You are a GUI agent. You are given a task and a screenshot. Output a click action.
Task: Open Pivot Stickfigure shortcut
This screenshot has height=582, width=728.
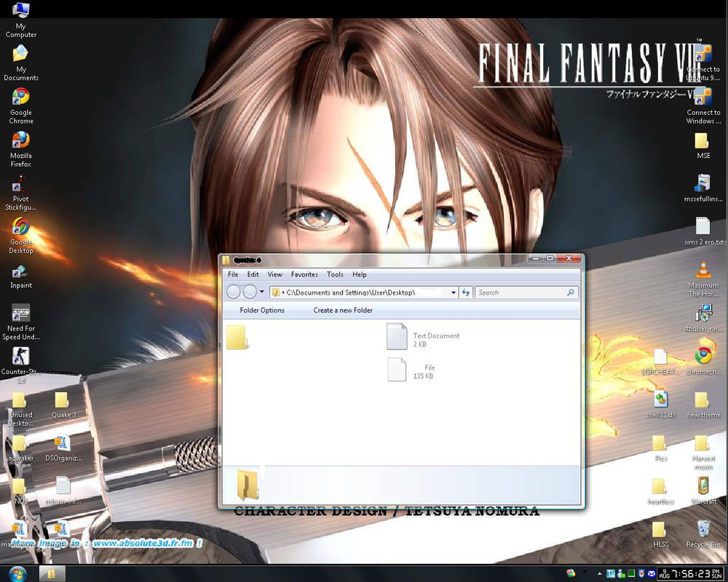click(20, 192)
